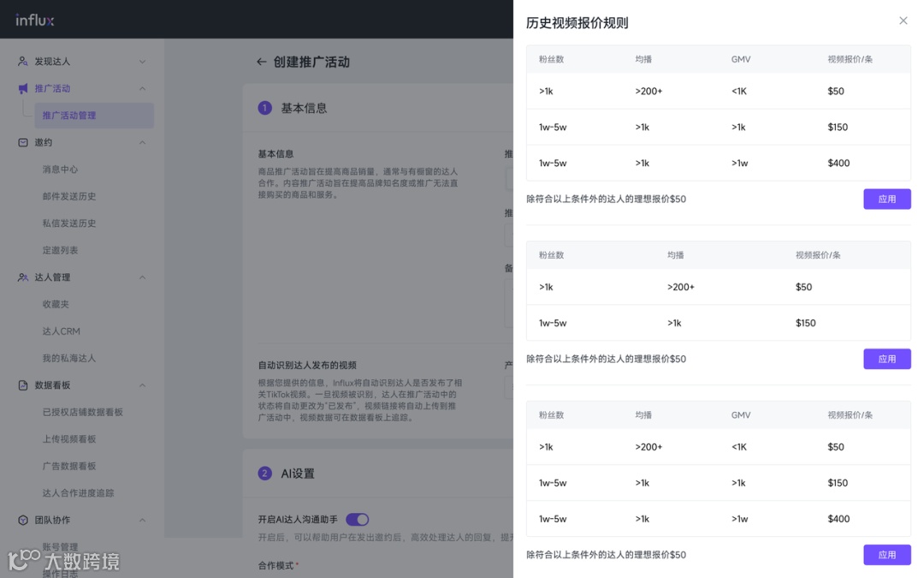Apply the first pricing rule with 应用
The height and width of the screenshot is (578, 924).
pyautogui.click(x=887, y=199)
